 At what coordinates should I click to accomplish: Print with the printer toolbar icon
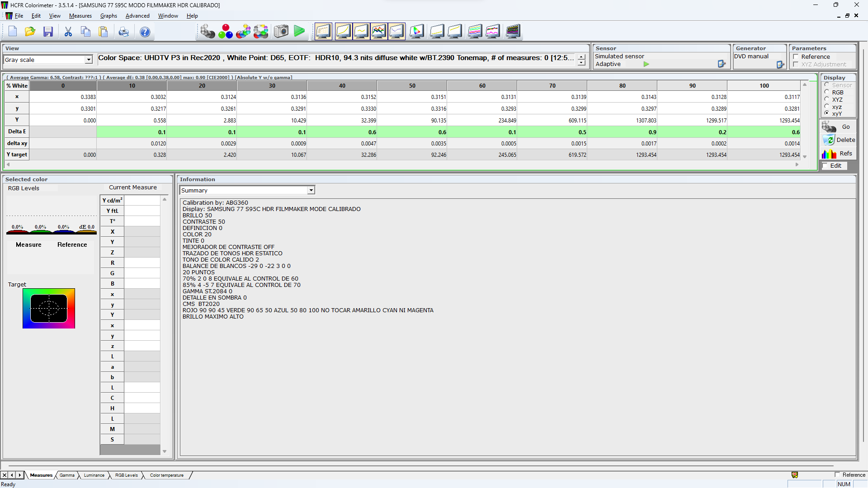point(123,32)
